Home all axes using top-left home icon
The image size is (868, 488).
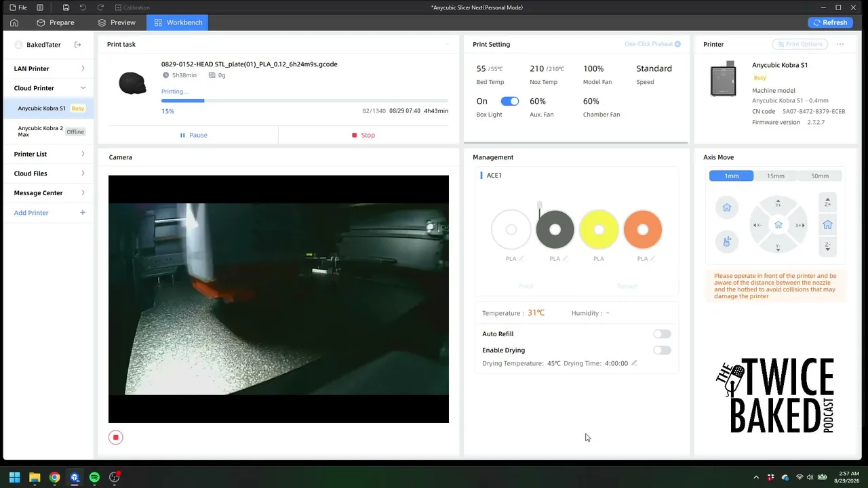click(x=727, y=207)
